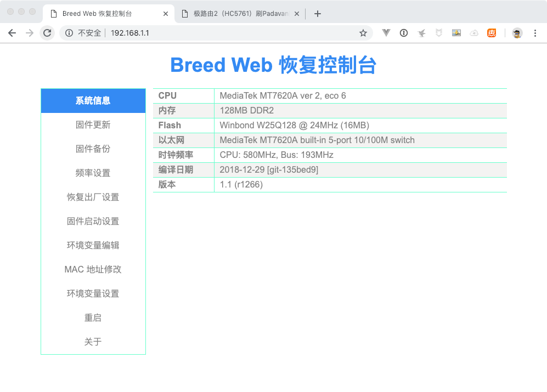
Task: Open the orange 惠 shopping extension
Action: coord(492,33)
